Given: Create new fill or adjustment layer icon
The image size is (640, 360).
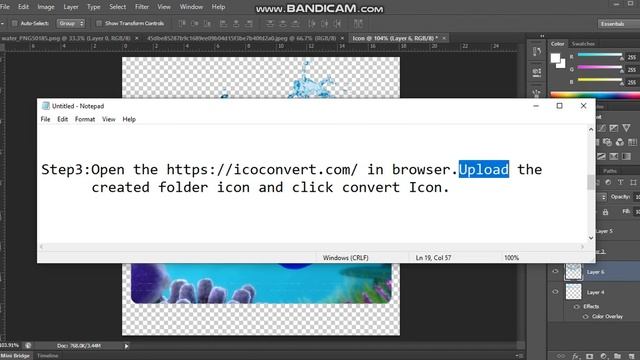Looking at the screenshot, I should pos(603,356).
